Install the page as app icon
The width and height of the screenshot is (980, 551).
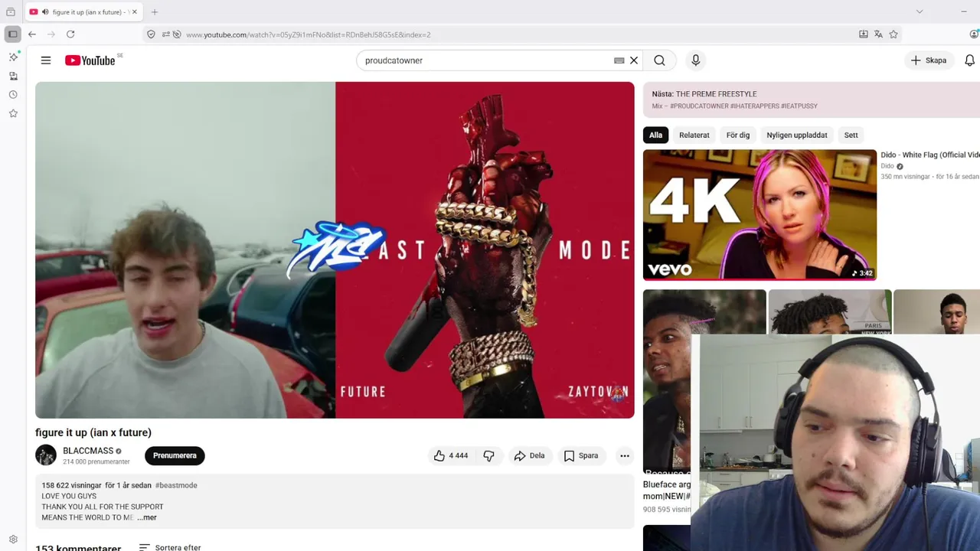864,34
